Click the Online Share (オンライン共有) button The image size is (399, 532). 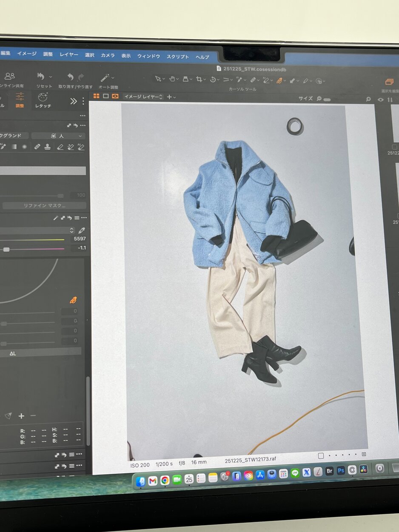point(9,79)
